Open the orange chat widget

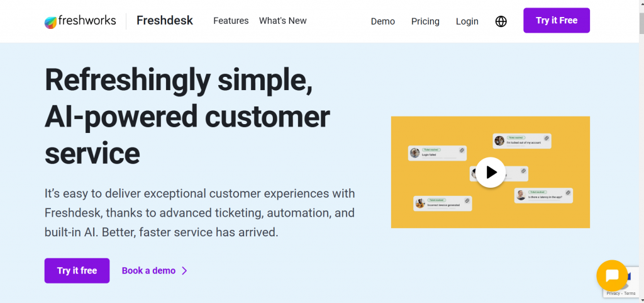[611, 275]
